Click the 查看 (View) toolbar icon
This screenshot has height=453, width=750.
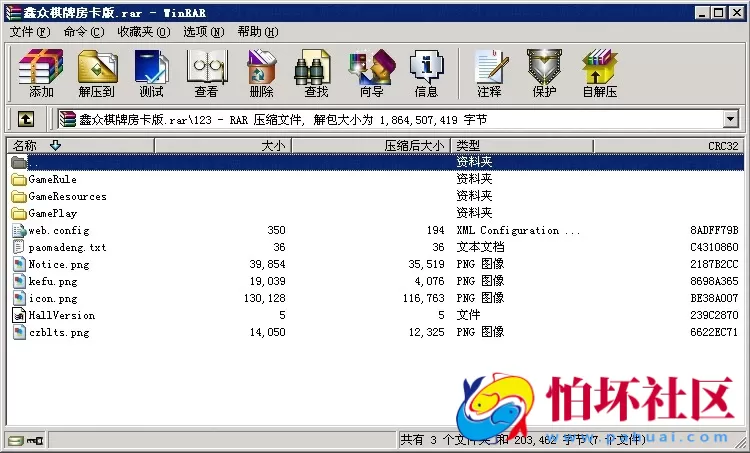click(207, 66)
